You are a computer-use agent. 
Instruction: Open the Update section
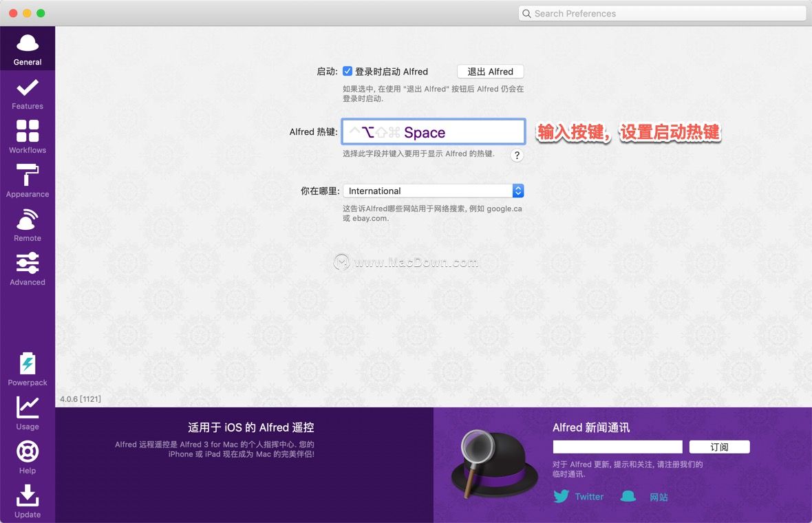coord(28,501)
